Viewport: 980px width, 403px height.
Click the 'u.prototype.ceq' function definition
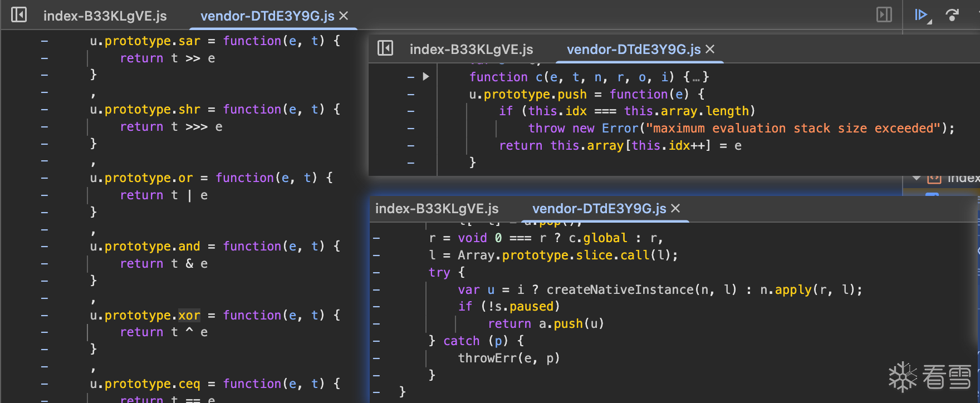click(215, 384)
